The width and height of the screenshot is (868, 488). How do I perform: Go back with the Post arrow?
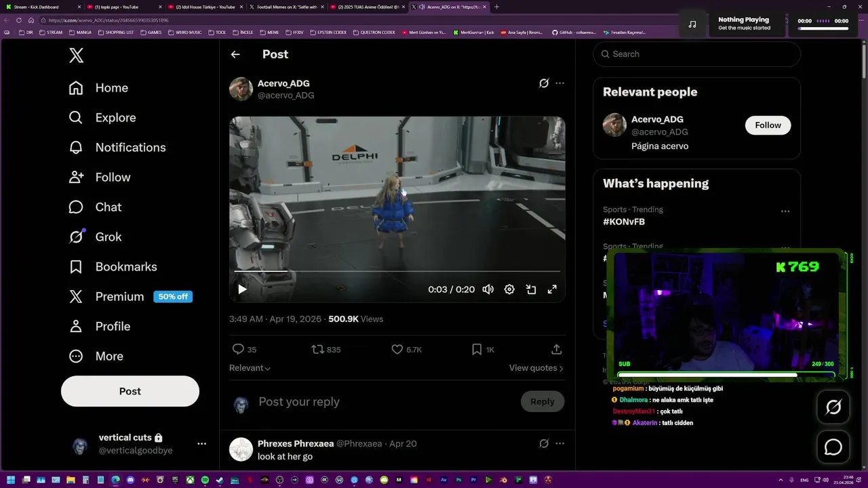235,54
